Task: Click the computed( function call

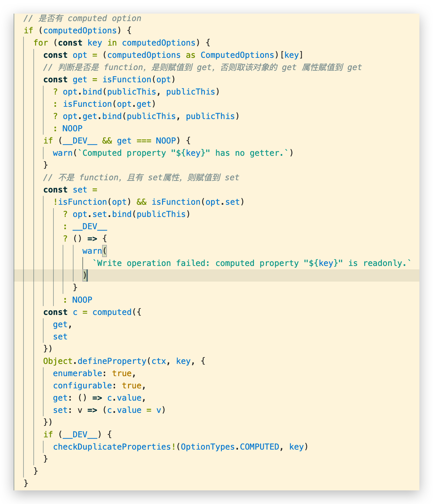Action: pyautogui.click(x=112, y=312)
